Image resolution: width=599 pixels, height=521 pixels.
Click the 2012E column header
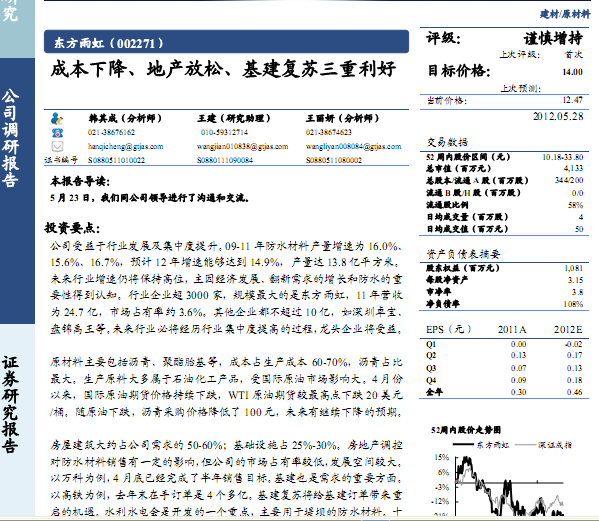[x=568, y=330]
